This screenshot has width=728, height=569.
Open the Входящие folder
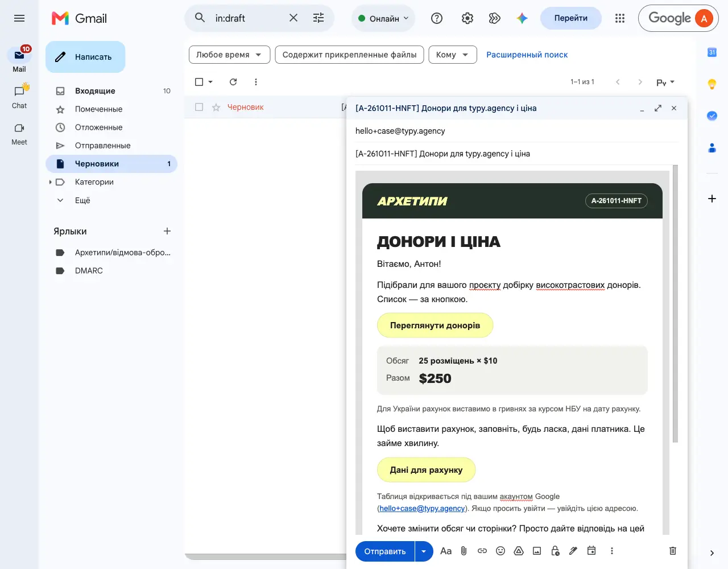tap(111, 91)
